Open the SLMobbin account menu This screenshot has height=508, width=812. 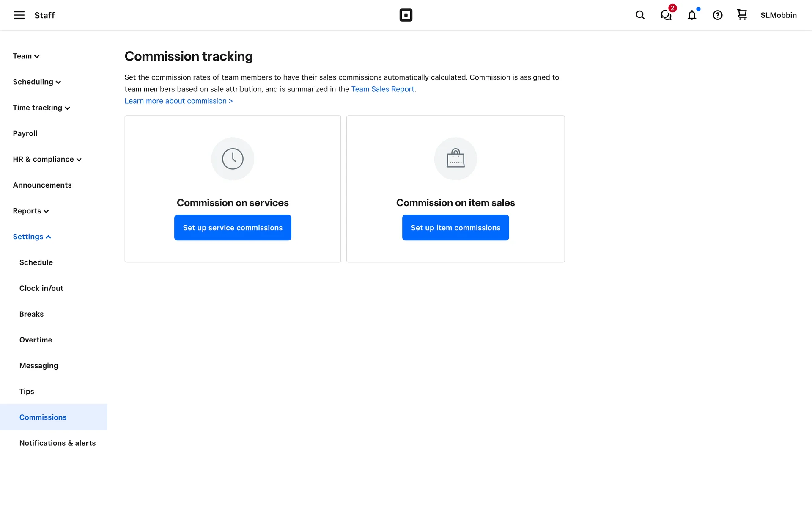coord(778,15)
